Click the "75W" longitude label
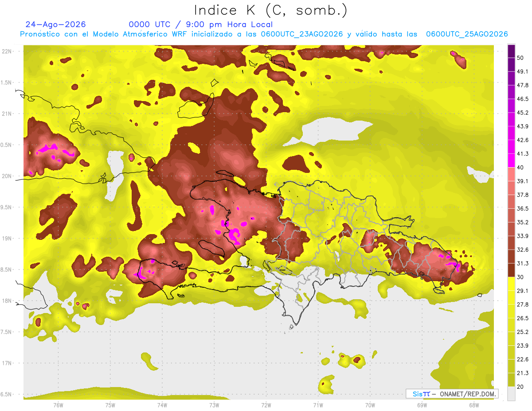Screen dimensions: 532x411 tap(110, 405)
